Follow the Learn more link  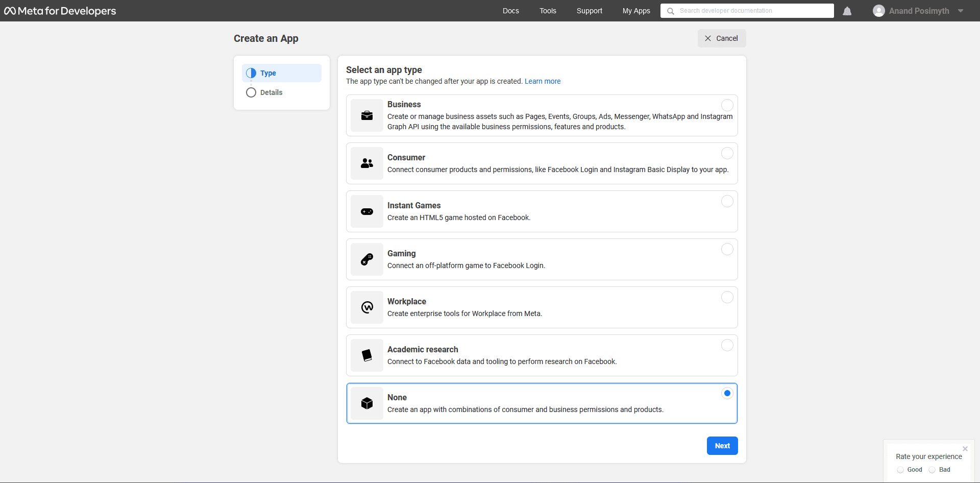(542, 81)
